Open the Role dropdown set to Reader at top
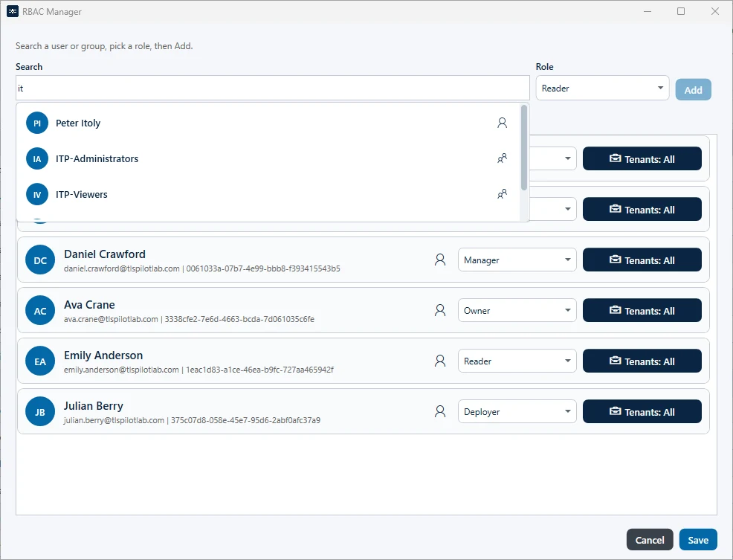 coord(603,88)
